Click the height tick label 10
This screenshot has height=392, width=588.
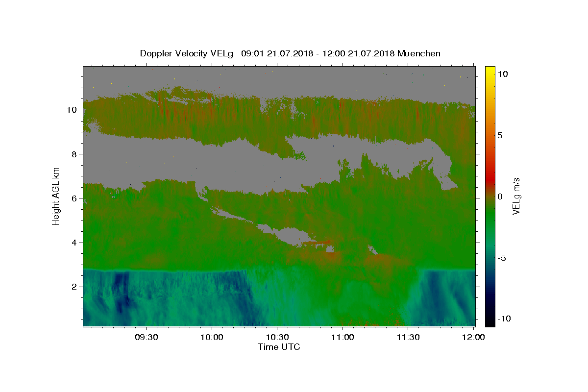click(x=73, y=110)
